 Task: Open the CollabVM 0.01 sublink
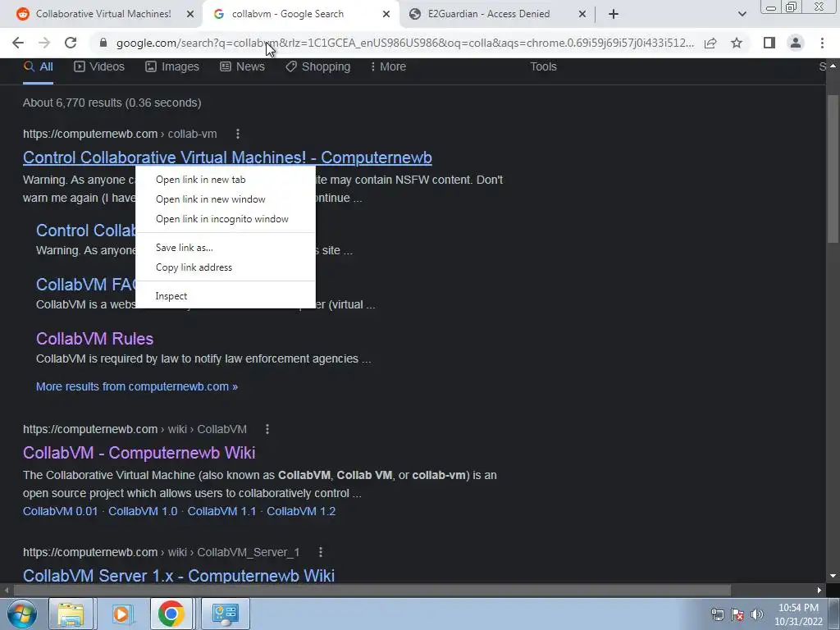60,511
